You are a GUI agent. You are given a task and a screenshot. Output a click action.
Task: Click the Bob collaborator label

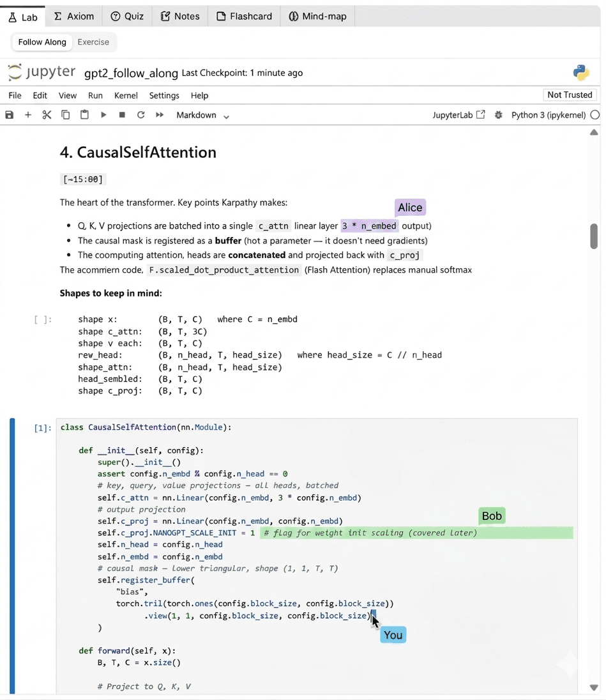click(x=492, y=516)
